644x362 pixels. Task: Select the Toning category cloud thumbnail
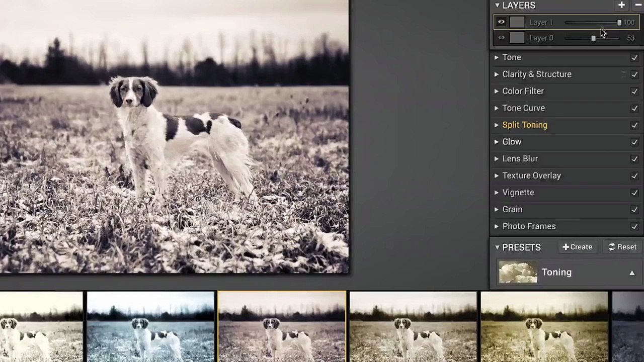pyautogui.click(x=518, y=272)
